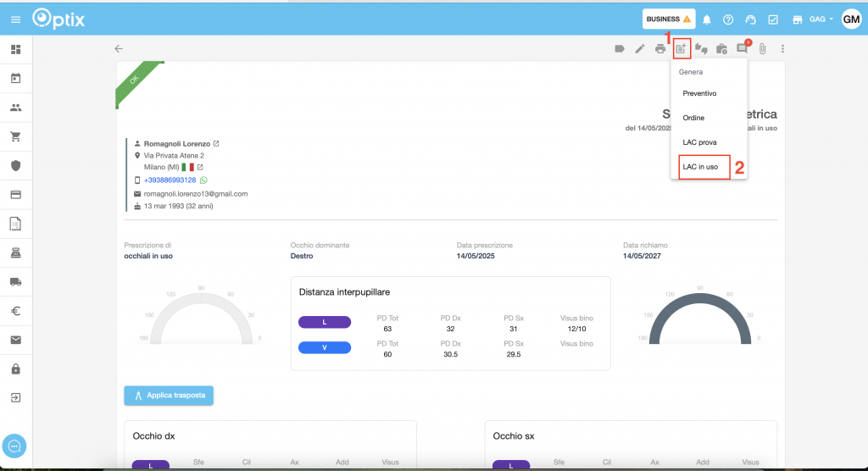868x471 pixels.
Task: Click the euro icon in sidebar
Action: (x=15, y=311)
